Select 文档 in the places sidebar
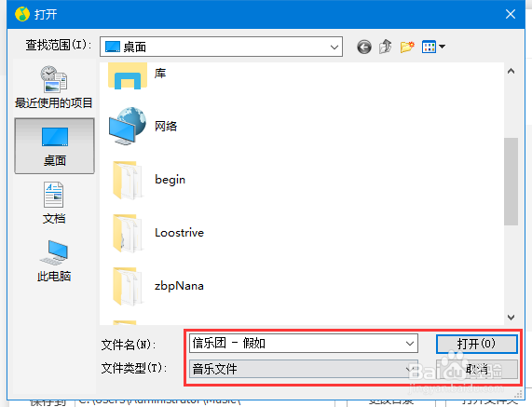The image size is (532, 407). pyautogui.click(x=54, y=203)
